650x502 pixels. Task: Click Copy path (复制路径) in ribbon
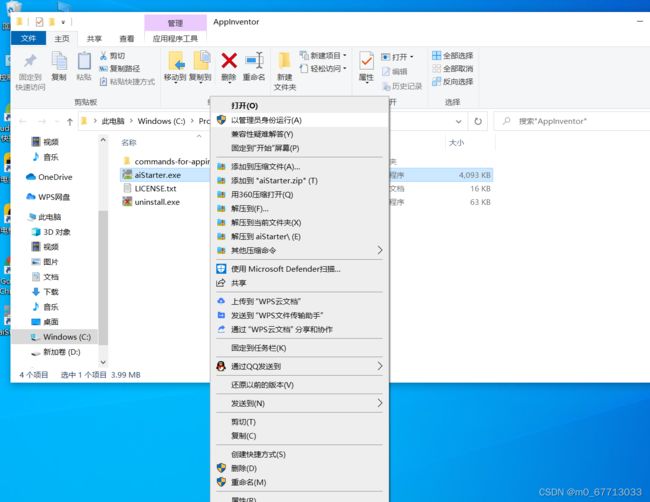tap(120, 68)
